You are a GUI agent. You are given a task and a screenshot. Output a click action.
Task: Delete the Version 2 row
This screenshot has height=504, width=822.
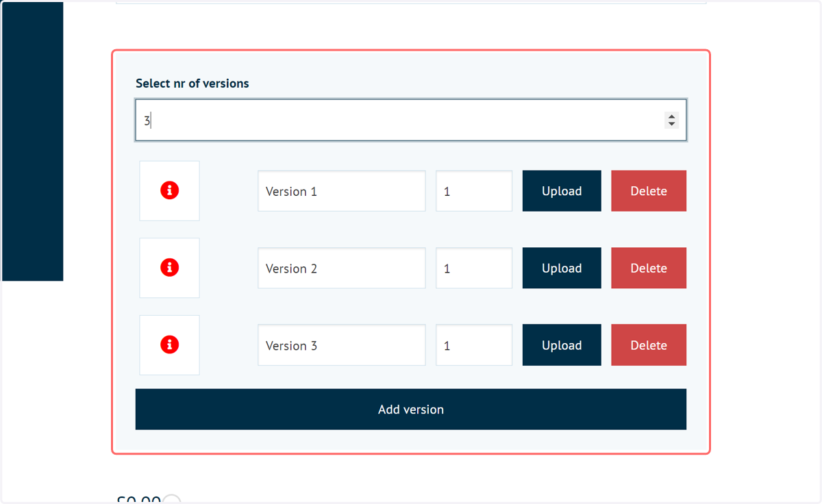tap(649, 268)
